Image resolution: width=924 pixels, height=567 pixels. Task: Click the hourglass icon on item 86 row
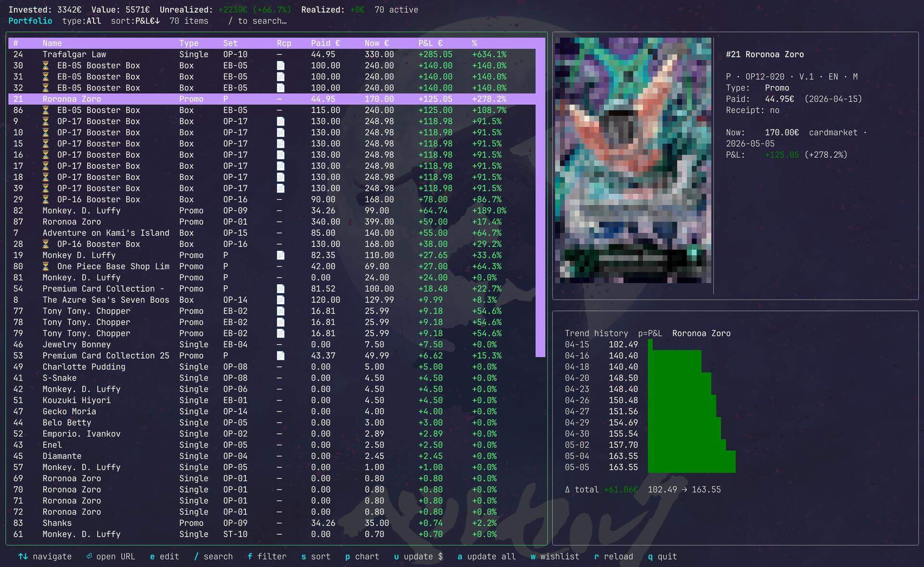coord(46,110)
